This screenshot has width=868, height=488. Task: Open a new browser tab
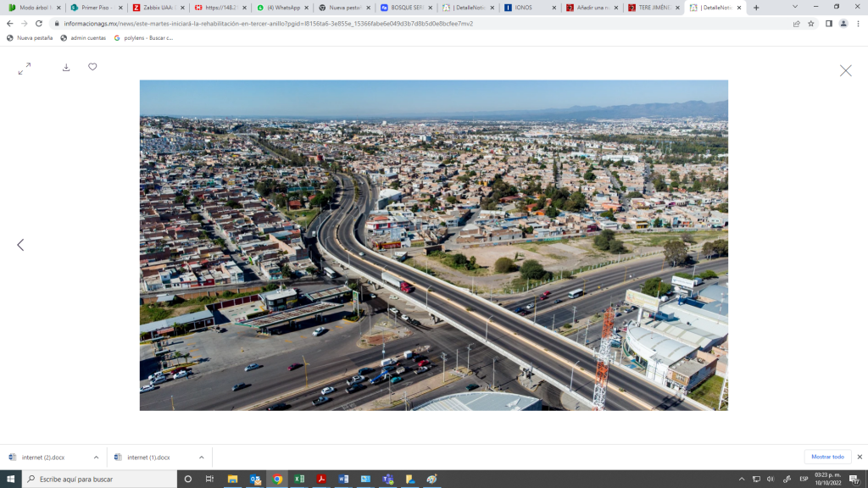tap(756, 8)
